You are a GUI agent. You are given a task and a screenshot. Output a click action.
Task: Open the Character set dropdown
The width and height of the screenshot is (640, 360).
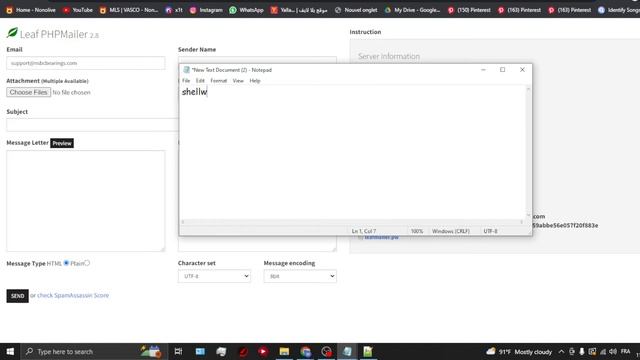tap(214, 276)
